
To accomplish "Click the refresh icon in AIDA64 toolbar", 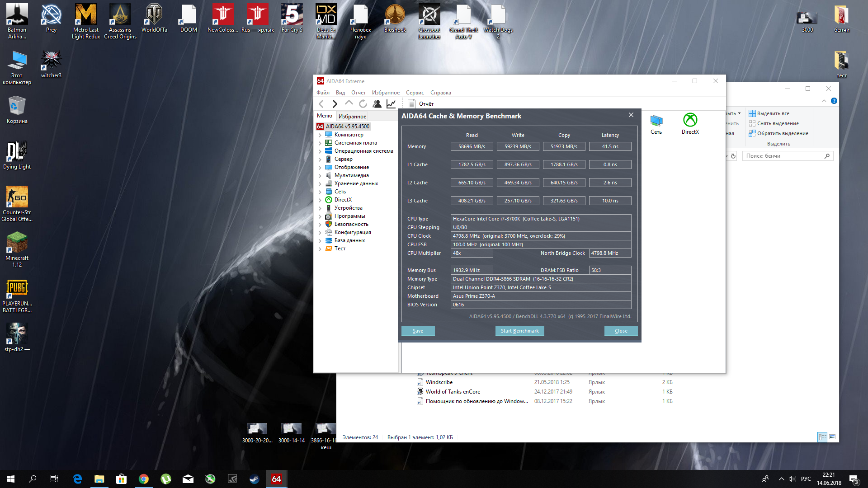I will pyautogui.click(x=363, y=104).
